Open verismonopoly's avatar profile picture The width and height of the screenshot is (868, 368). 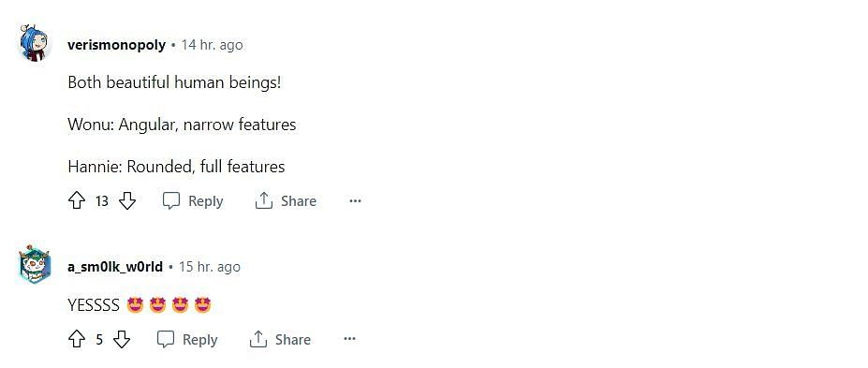[35, 43]
